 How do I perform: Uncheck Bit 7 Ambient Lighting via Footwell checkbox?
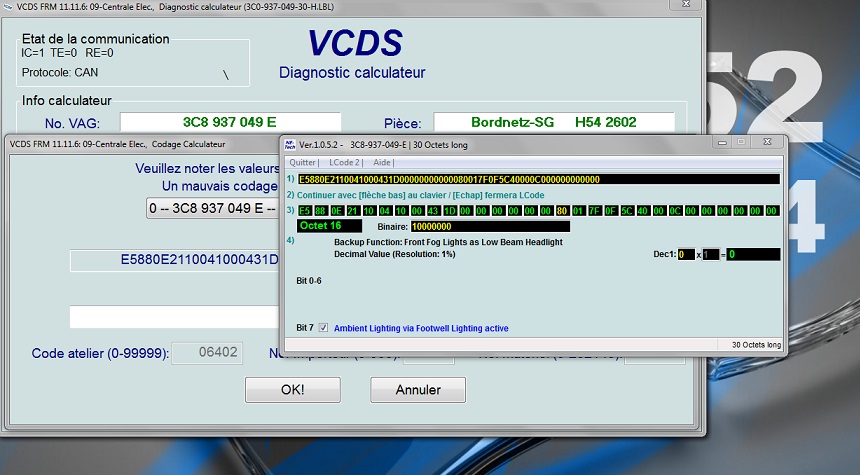(323, 328)
